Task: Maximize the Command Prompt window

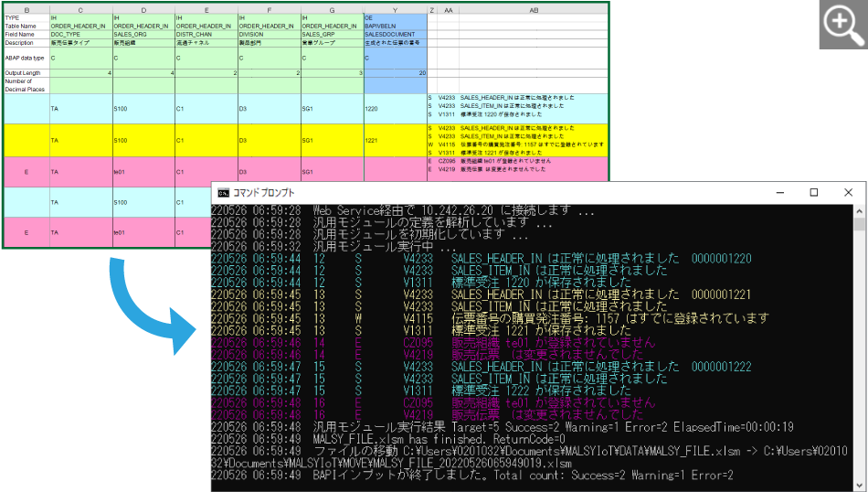Action: click(814, 192)
